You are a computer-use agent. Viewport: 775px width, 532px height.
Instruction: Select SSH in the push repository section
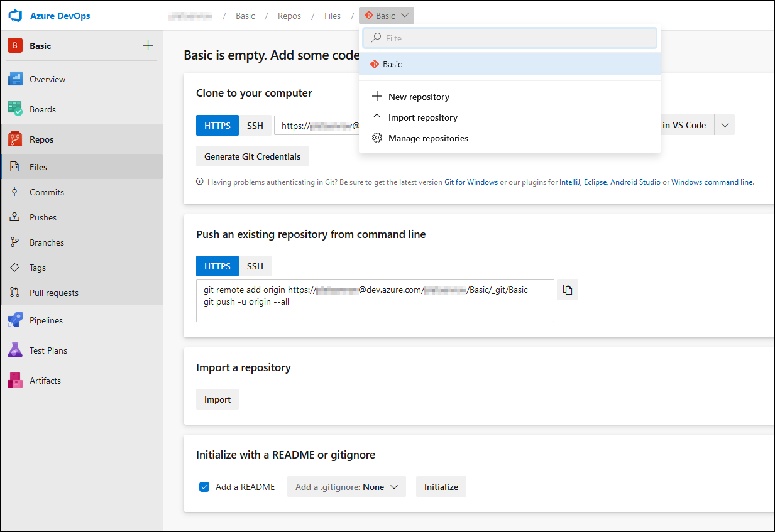(255, 266)
